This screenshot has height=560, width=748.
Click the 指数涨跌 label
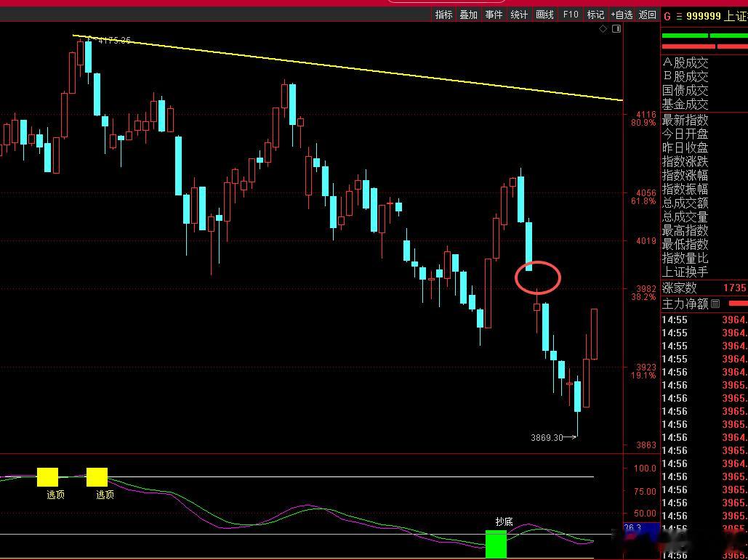[685, 161]
